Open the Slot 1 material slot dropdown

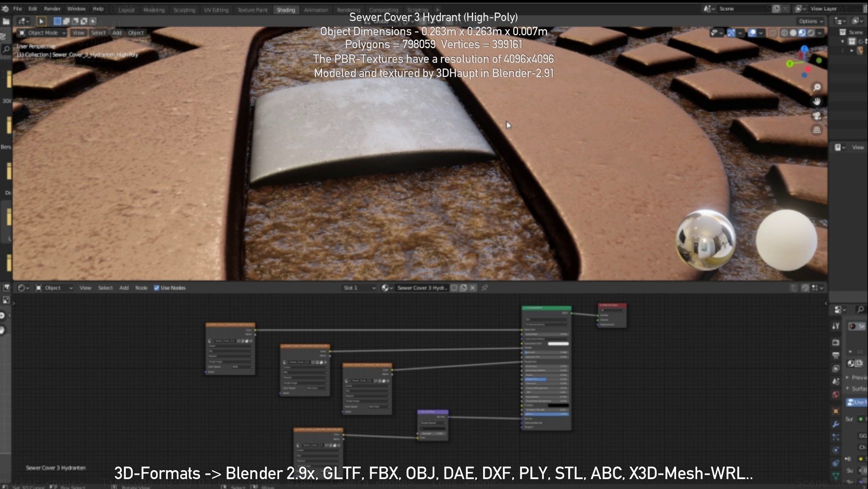[360, 288]
